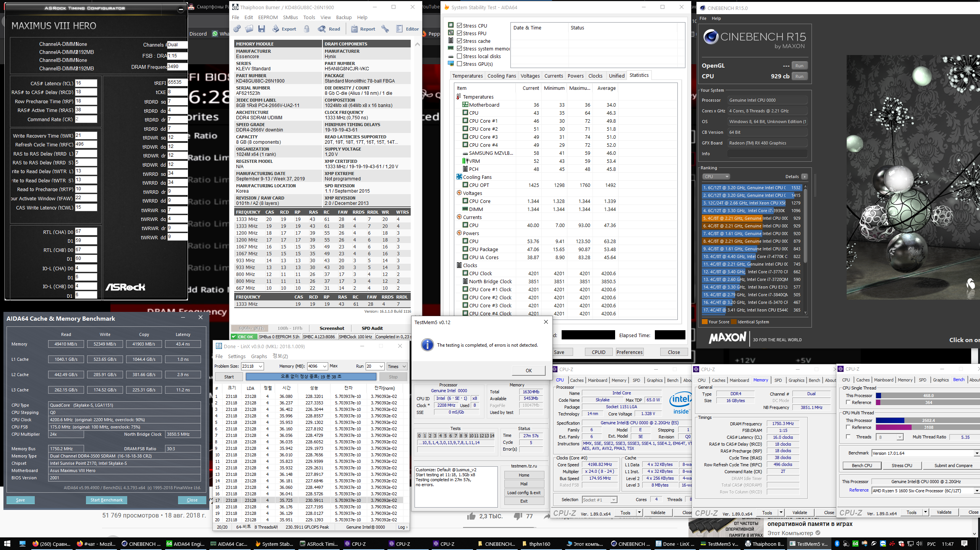The height and width of the screenshot is (550, 980).
Task: Uncheck the Stress CPU checkbox
Action: tap(460, 26)
